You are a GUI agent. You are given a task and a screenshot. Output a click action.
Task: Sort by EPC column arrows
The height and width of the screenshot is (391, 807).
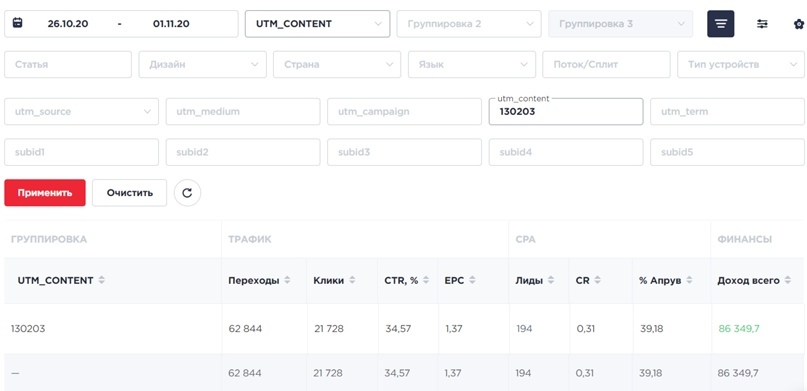click(472, 280)
